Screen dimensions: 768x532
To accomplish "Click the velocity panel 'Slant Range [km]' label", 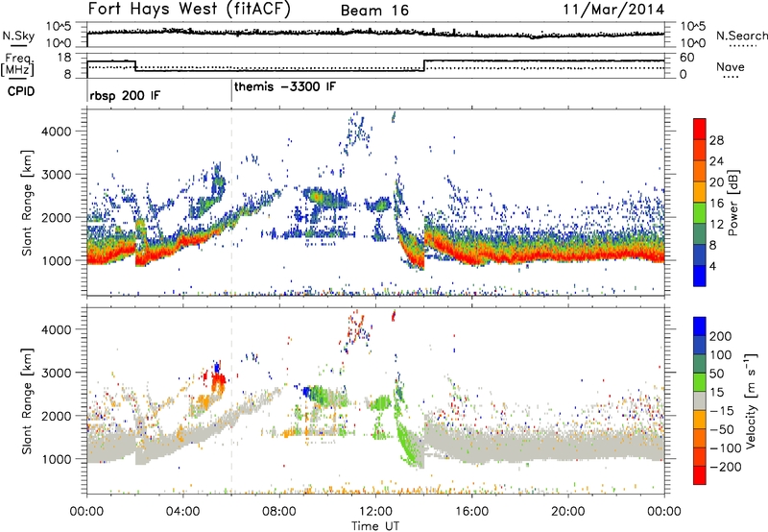I will pos(27,401).
